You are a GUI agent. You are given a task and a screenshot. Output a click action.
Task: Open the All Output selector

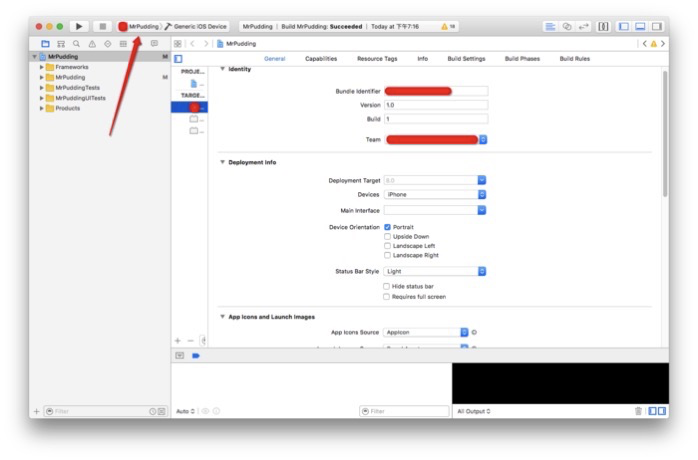pyautogui.click(x=474, y=411)
